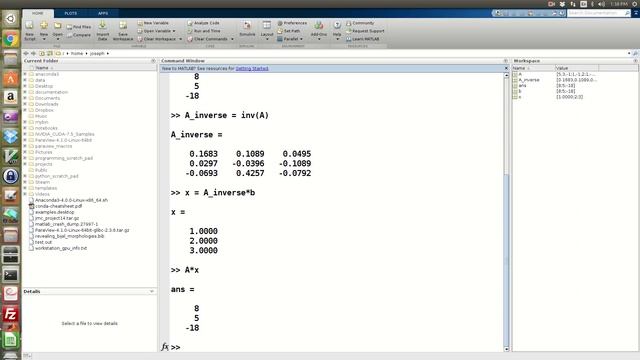Screen dimensions: 640x360
Task: Expand the anaconda3 folder
Action: click(25, 74)
